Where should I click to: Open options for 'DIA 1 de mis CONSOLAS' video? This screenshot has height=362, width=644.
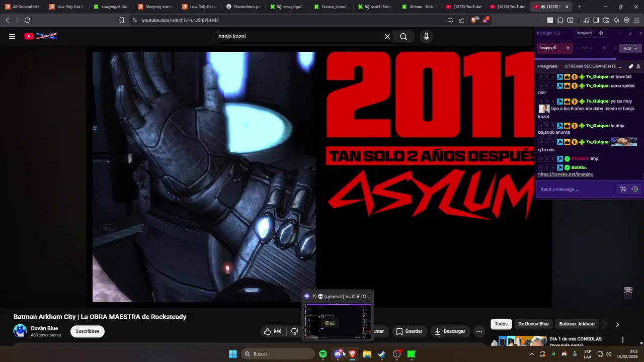pyautogui.click(x=623, y=340)
